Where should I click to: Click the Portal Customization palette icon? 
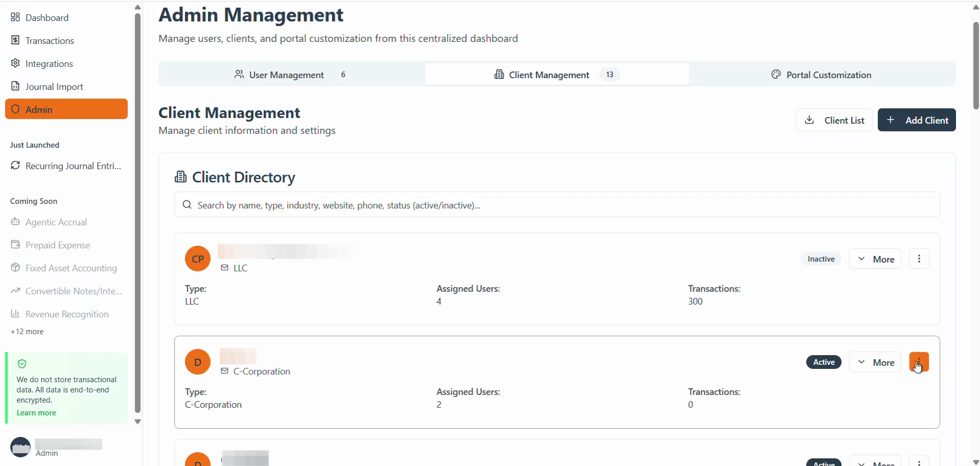776,75
